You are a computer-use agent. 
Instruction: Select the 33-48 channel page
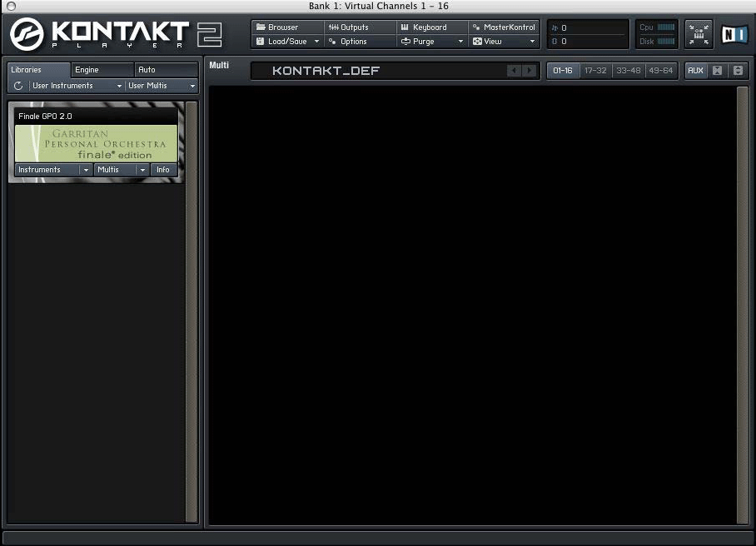[629, 71]
